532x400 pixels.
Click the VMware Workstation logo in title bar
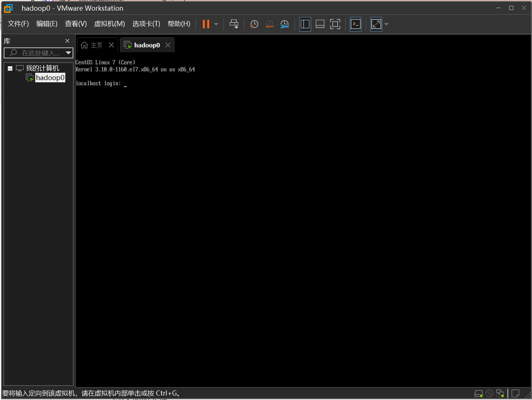point(8,8)
